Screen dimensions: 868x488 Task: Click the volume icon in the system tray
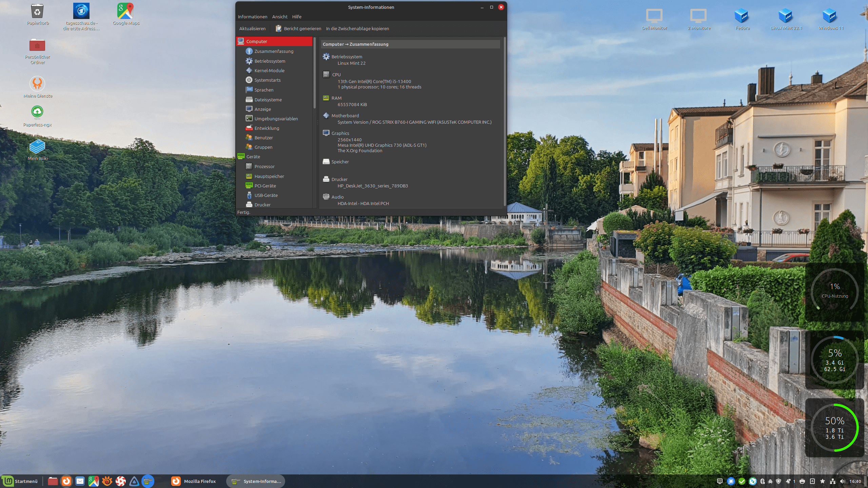click(x=843, y=481)
